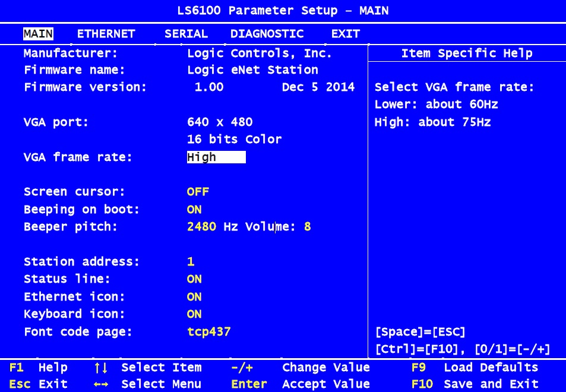Image resolution: width=566 pixels, height=392 pixels.
Task: Click the F1 Help hint
Action: pyautogui.click(x=38, y=368)
